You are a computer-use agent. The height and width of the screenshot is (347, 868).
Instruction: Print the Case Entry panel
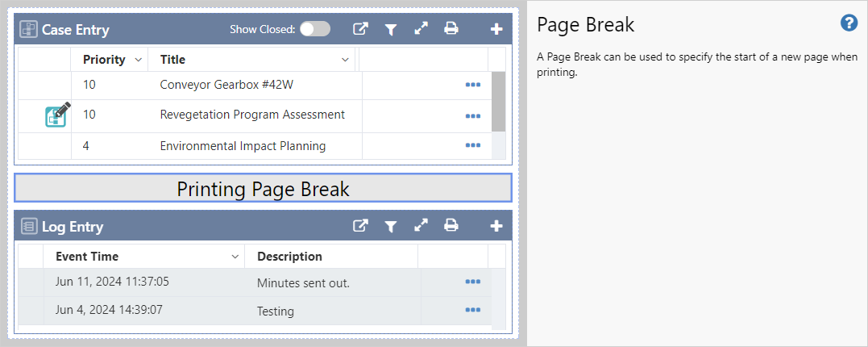pos(451,29)
